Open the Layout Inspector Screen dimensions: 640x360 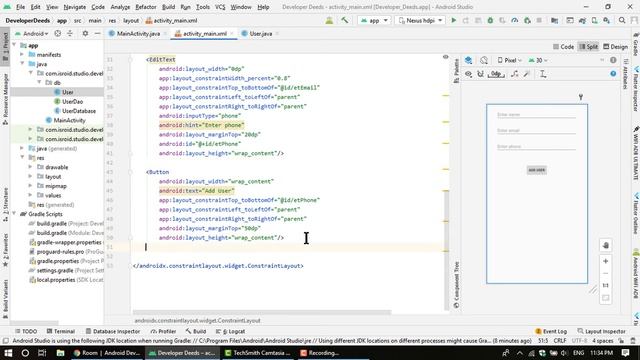click(x=602, y=331)
